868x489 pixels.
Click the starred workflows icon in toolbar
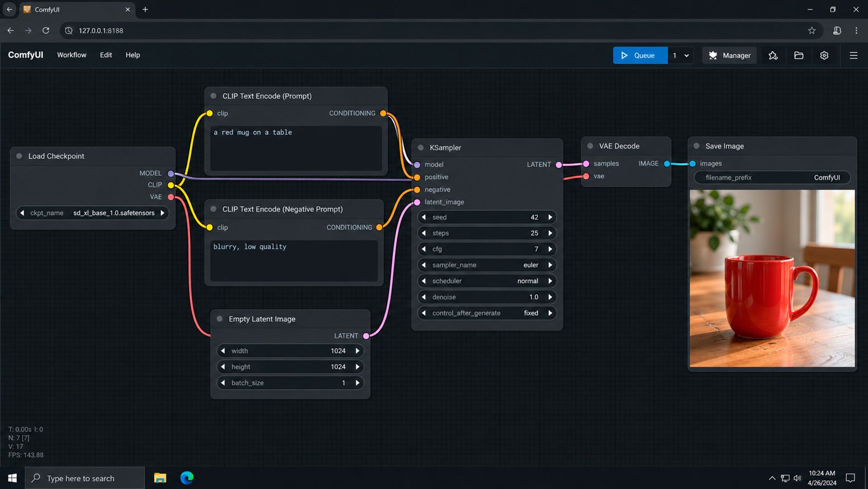773,55
